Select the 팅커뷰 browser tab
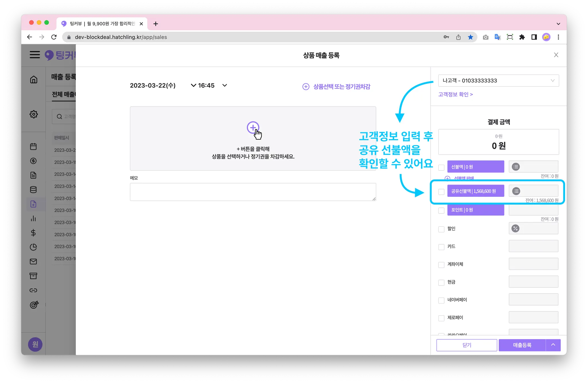Screen dimensions: 588x383 pos(102,24)
